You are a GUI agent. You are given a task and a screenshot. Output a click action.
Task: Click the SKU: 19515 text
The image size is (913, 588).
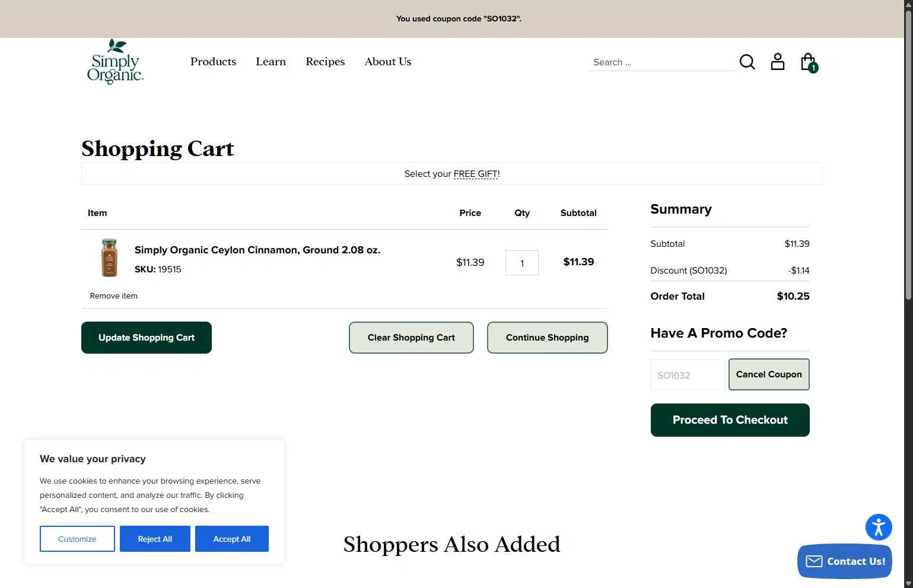click(158, 269)
